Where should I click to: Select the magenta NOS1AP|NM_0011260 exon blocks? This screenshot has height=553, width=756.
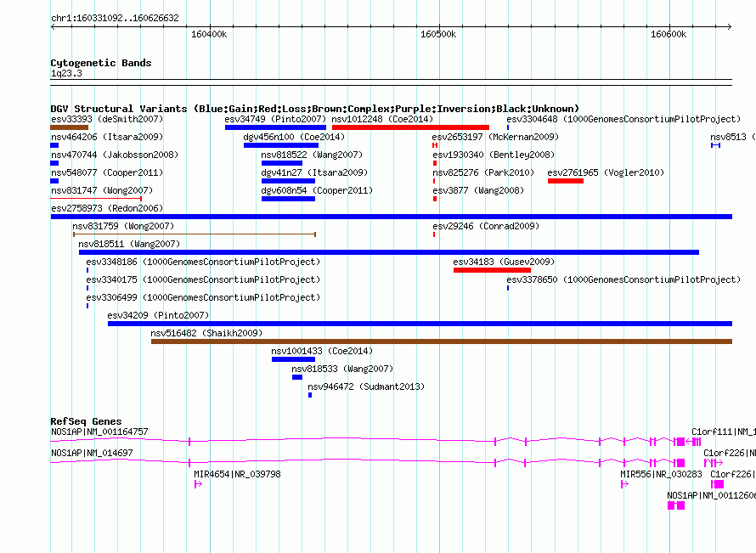(x=676, y=505)
